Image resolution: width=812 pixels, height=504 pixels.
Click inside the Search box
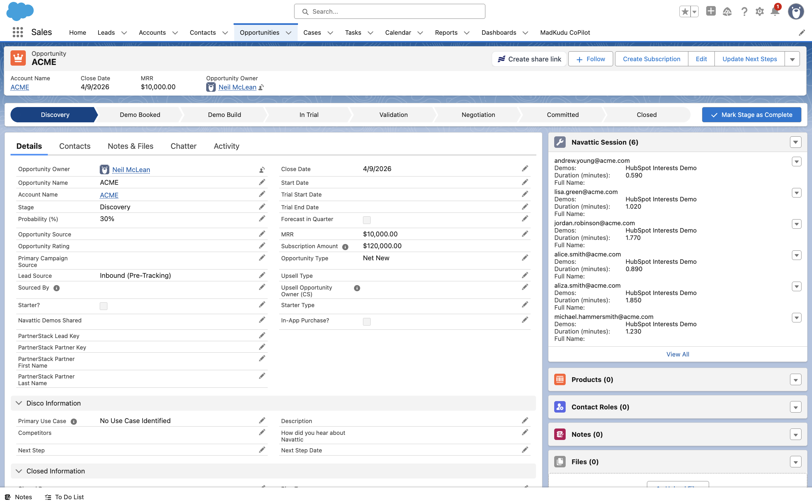[x=389, y=11]
